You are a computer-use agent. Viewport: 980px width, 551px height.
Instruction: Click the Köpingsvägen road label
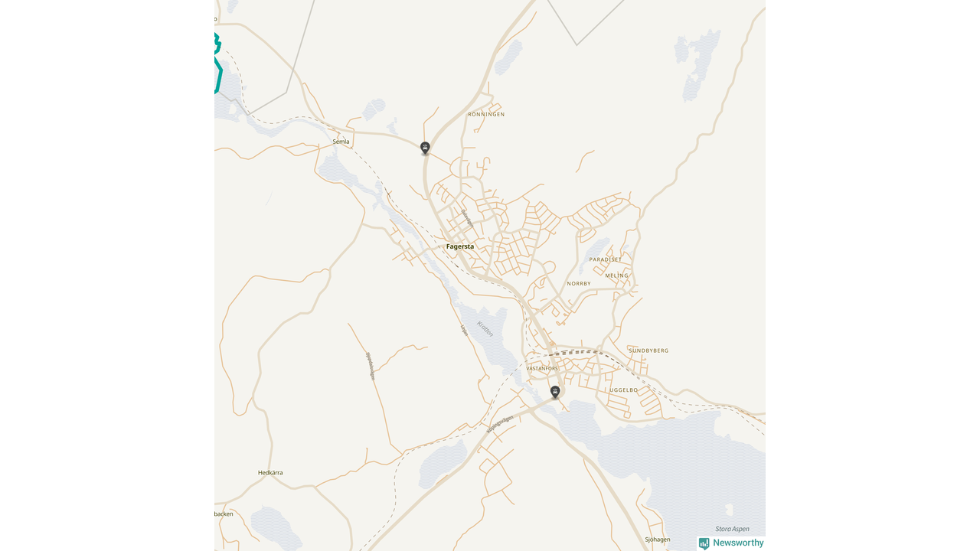tap(500, 422)
